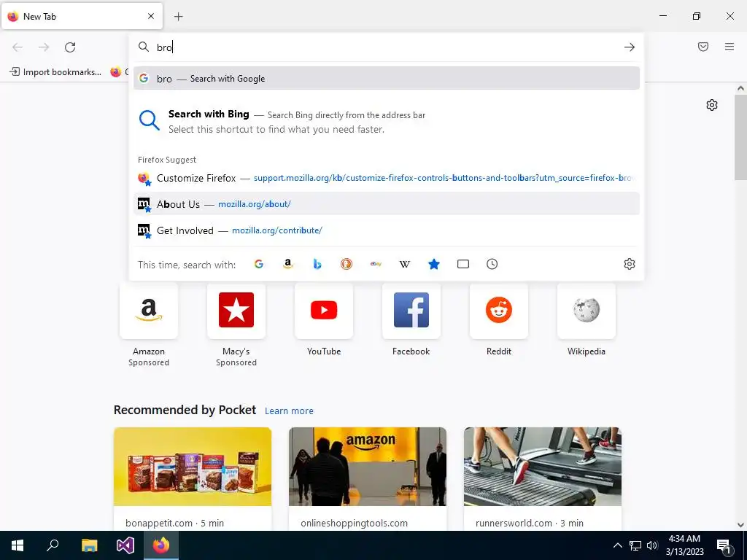Open onlineshoppingtools.com Pocket story
The image size is (747, 560).
click(368, 479)
